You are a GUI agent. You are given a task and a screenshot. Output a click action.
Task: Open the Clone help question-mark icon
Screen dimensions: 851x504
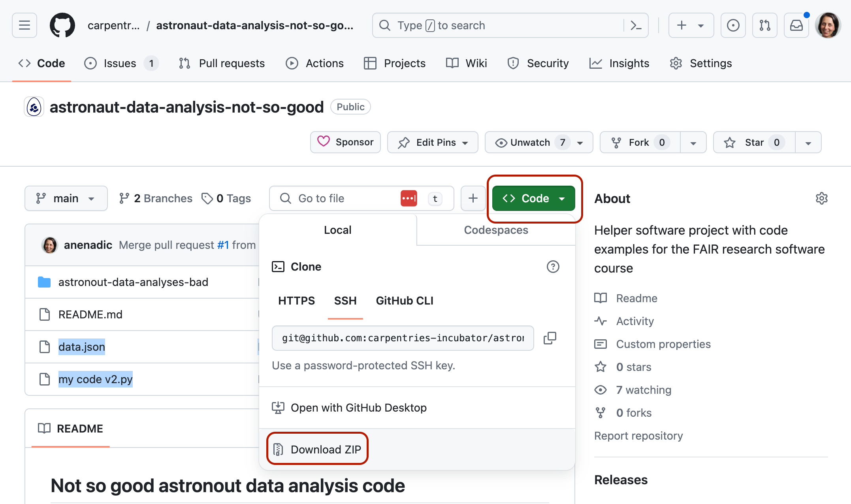pyautogui.click(x=553, y=267)
